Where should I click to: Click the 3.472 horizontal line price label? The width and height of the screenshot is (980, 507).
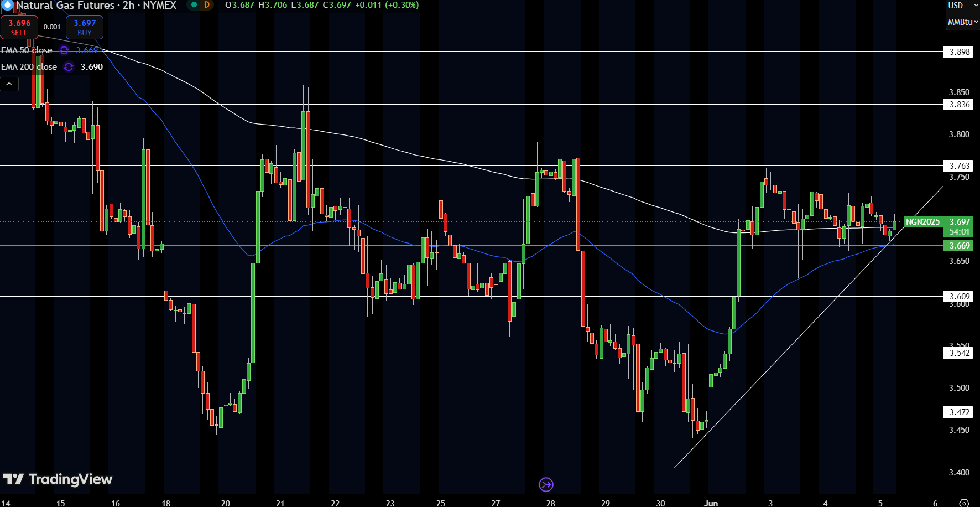pyautogui.click(x=960, y=412)
